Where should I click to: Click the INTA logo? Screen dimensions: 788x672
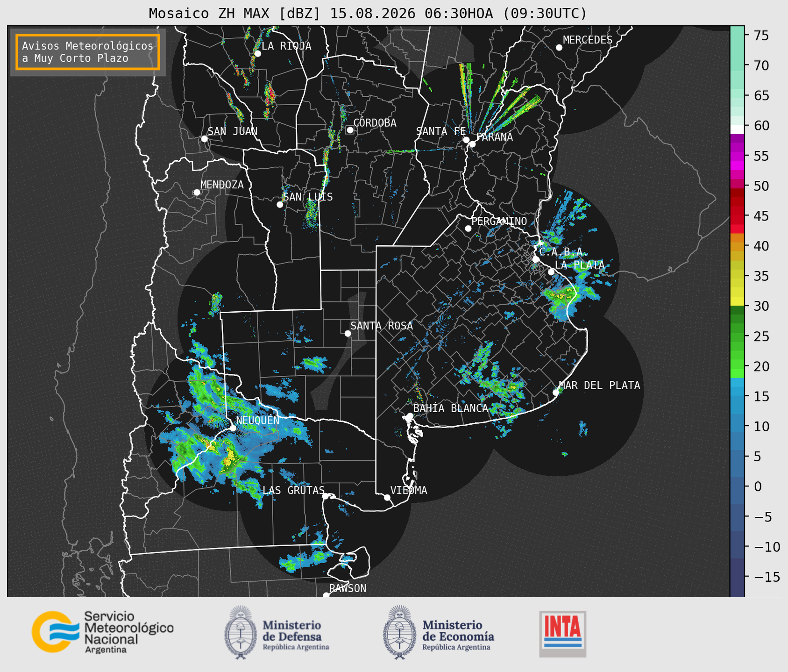coord(562,634)
